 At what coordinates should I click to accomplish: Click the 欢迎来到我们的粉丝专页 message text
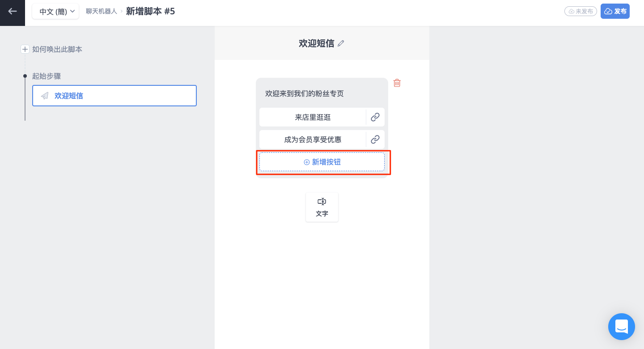tap(305, 93)
